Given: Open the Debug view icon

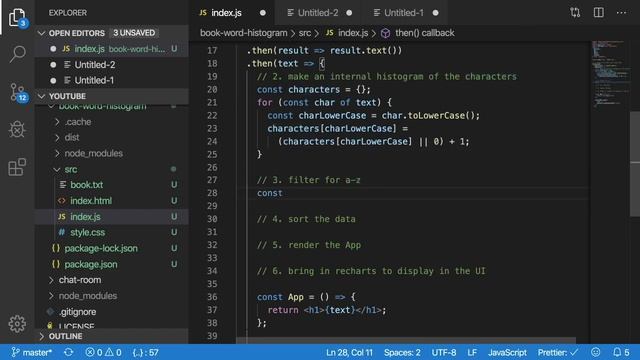Looking at the screenshot, I should point(17,129).
